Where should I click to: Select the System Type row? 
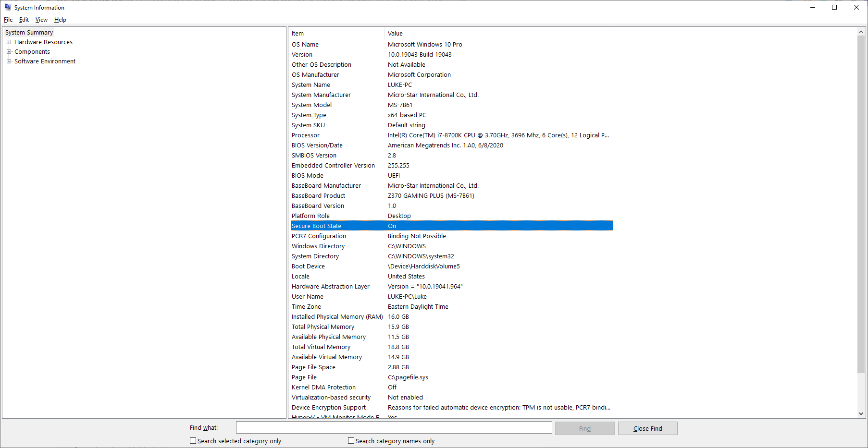pos(452,115)
